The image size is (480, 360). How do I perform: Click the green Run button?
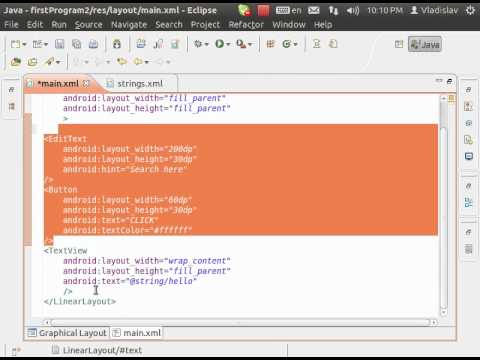219,44
